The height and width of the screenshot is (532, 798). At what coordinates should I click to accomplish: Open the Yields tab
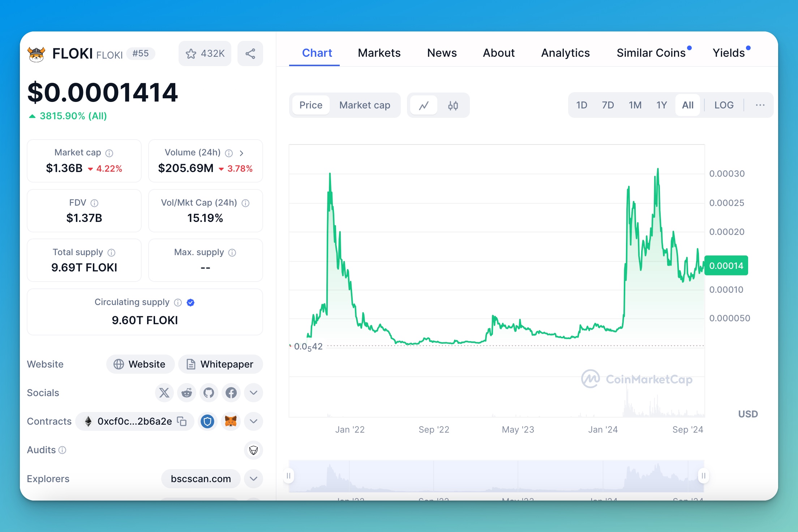pos(729,53)
